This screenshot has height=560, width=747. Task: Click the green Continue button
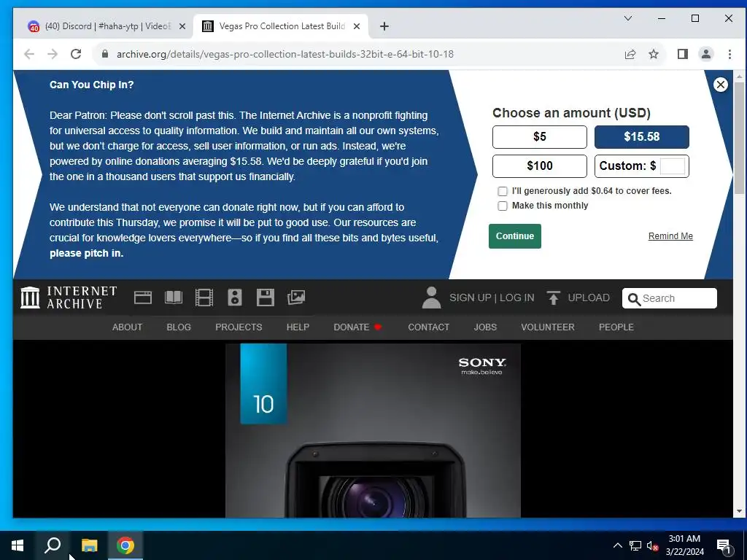514,236
